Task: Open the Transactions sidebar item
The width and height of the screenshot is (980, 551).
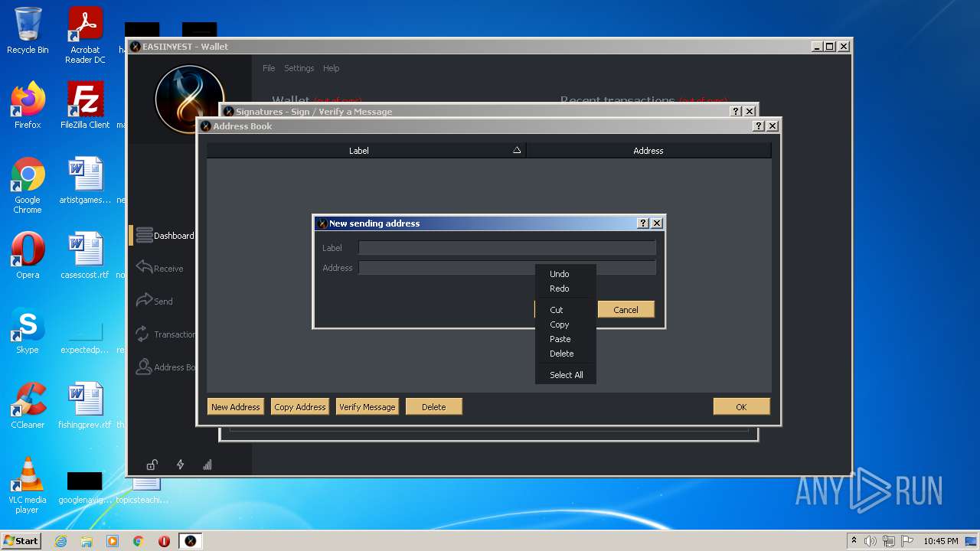Action: pos(164,334)
